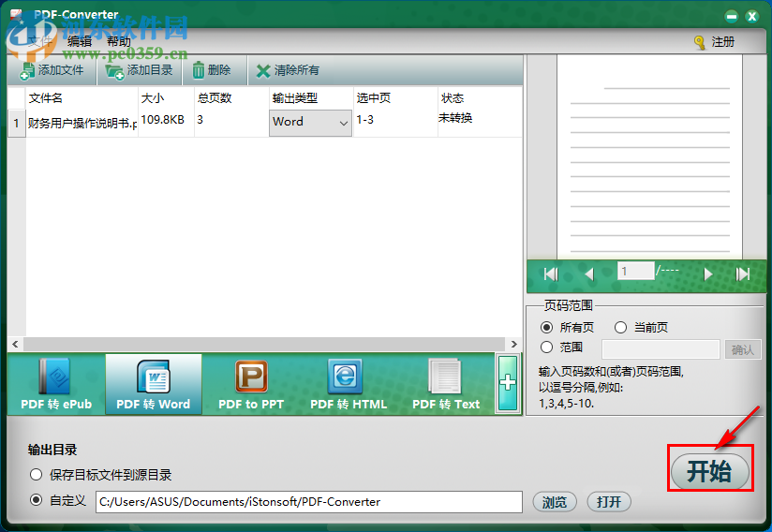Click the 109.8KB size cell
The width and height of the screenshot is (772, 532).
pyautogui.click(x=167, y=123)
